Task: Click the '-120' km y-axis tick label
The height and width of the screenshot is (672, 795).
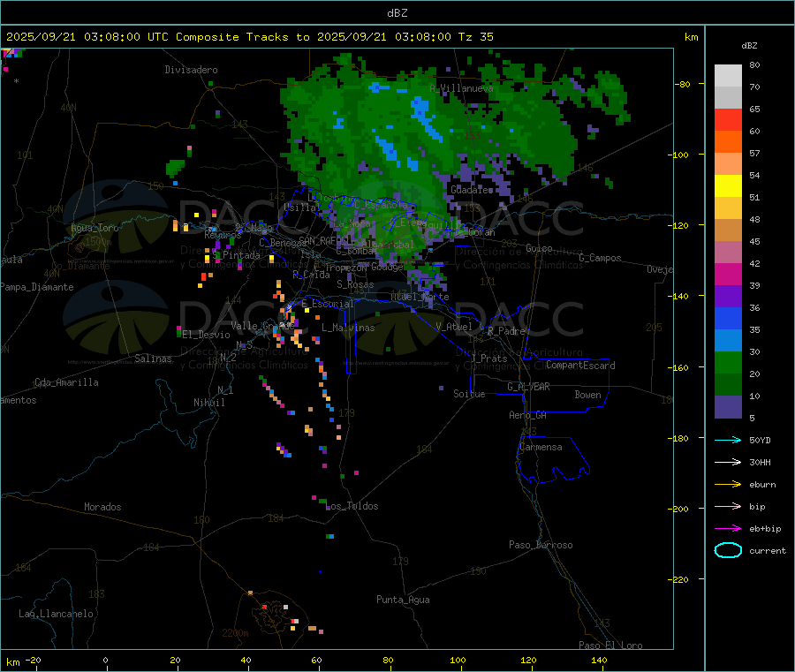Action: 678,225
